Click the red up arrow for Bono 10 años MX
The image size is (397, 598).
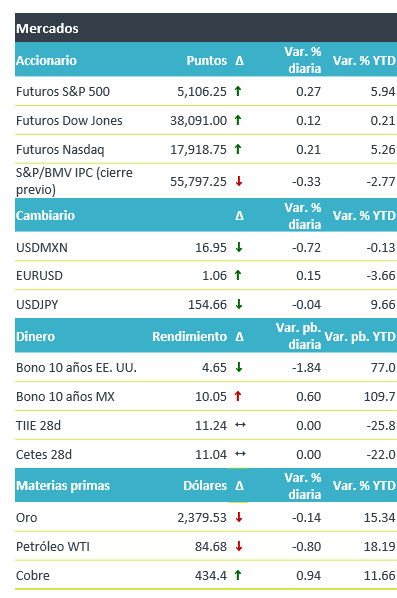[x=238, y=396]
